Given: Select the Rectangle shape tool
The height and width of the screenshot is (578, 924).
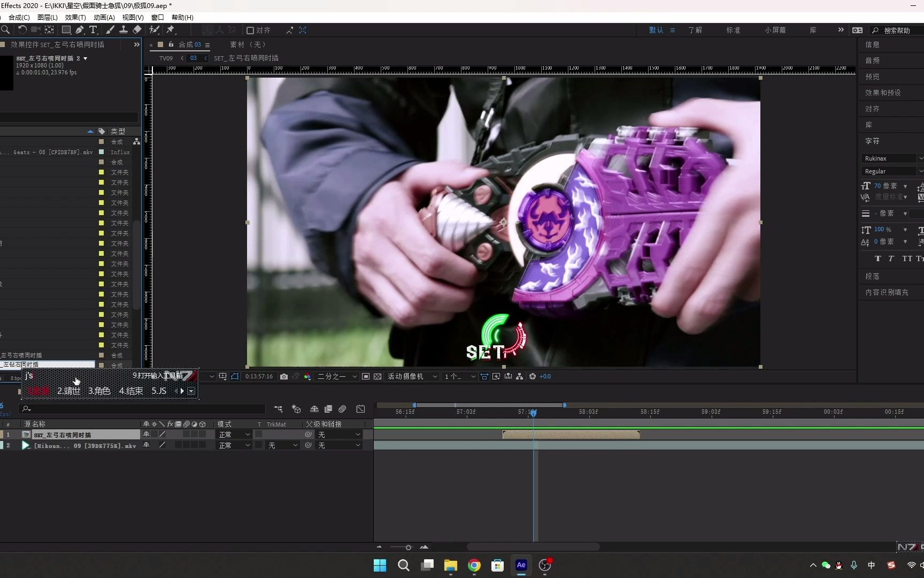Looking at the screenshot, I should coord(66,30).
